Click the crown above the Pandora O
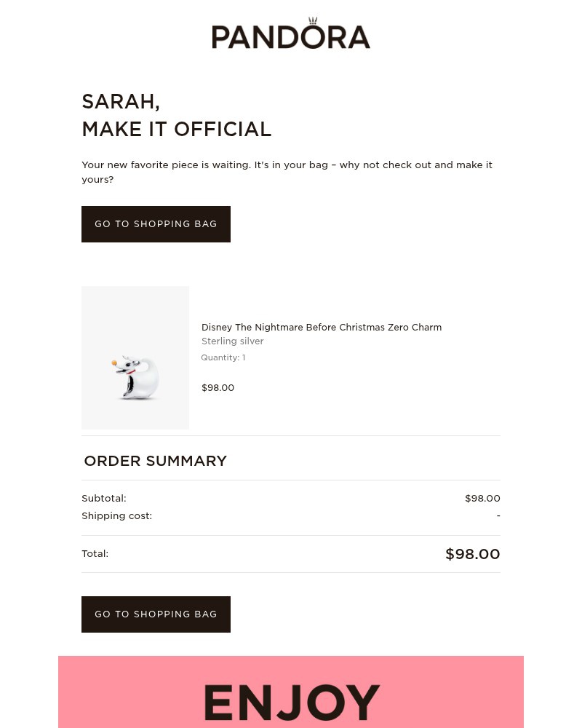 [314, 21]
